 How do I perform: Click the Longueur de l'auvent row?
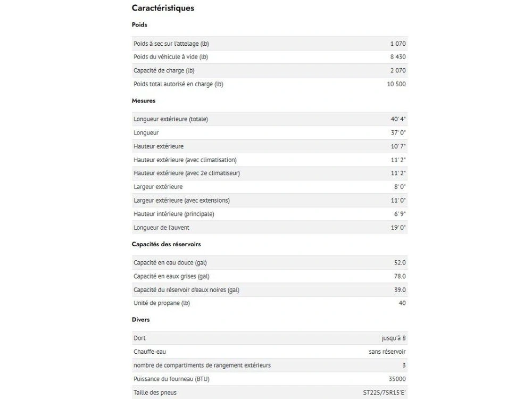(x=270, y=227)
